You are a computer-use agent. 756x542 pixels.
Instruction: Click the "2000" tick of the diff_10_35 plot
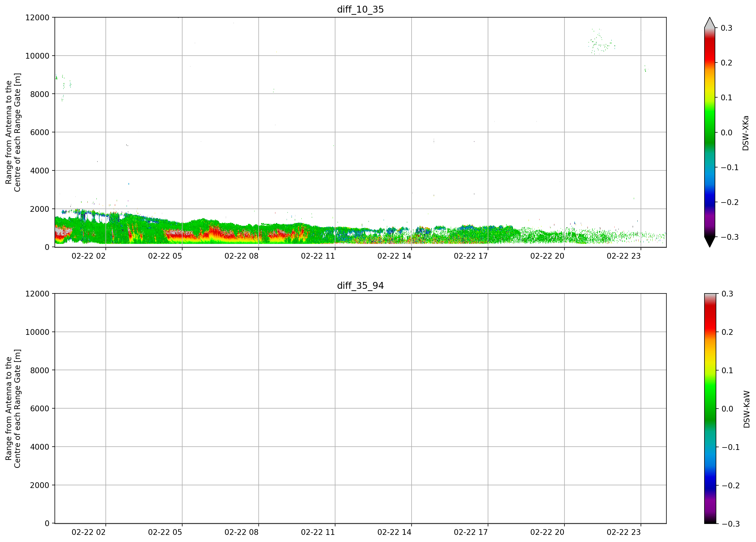click(40, 209)
